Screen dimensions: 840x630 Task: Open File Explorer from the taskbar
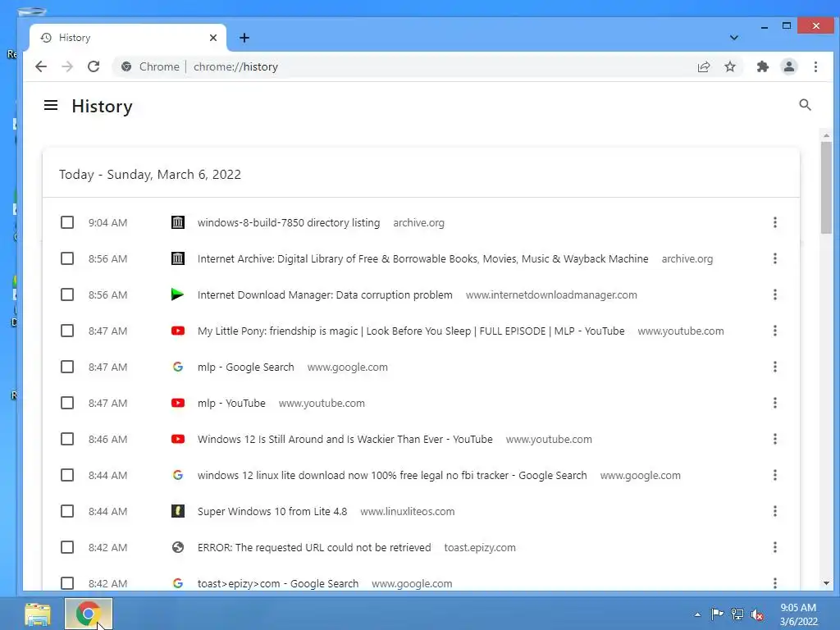pos(38,614)
